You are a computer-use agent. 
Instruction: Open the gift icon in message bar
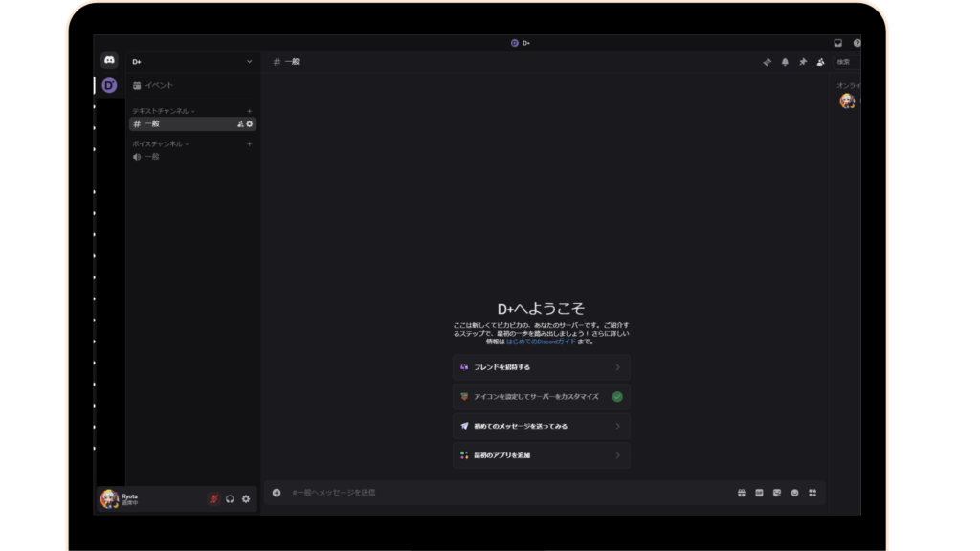click(x=742, y=493)
